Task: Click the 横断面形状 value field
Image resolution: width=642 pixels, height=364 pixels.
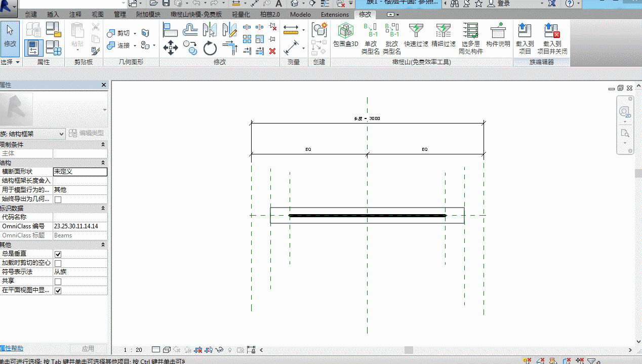Action: [x=80, y=172]
